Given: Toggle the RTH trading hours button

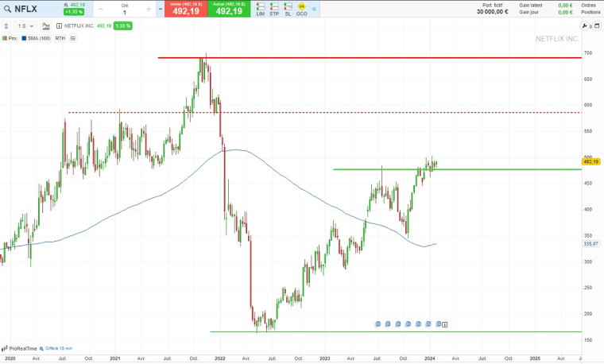Looking at the screenshot, I should tap(60, 38).
